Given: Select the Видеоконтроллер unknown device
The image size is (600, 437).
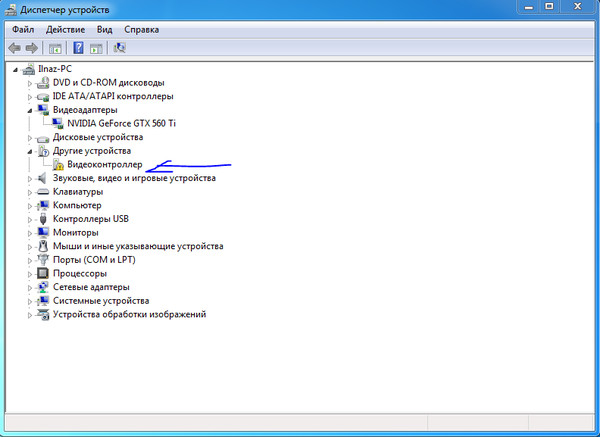Looking at the screenshot, I should (x=105, y=165).
